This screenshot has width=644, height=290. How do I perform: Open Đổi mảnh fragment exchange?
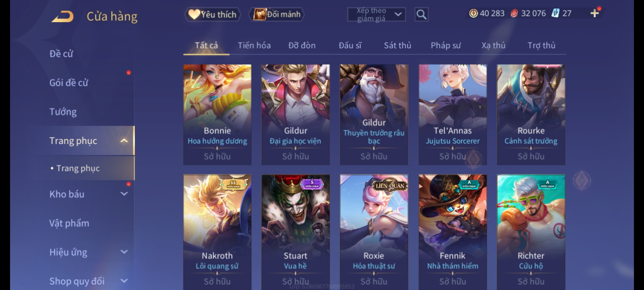tap(277, 14)
